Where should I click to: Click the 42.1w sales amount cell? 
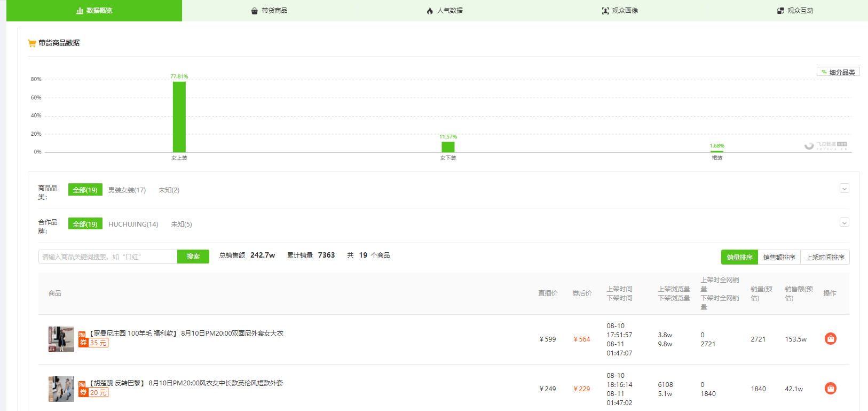(794, 389)
